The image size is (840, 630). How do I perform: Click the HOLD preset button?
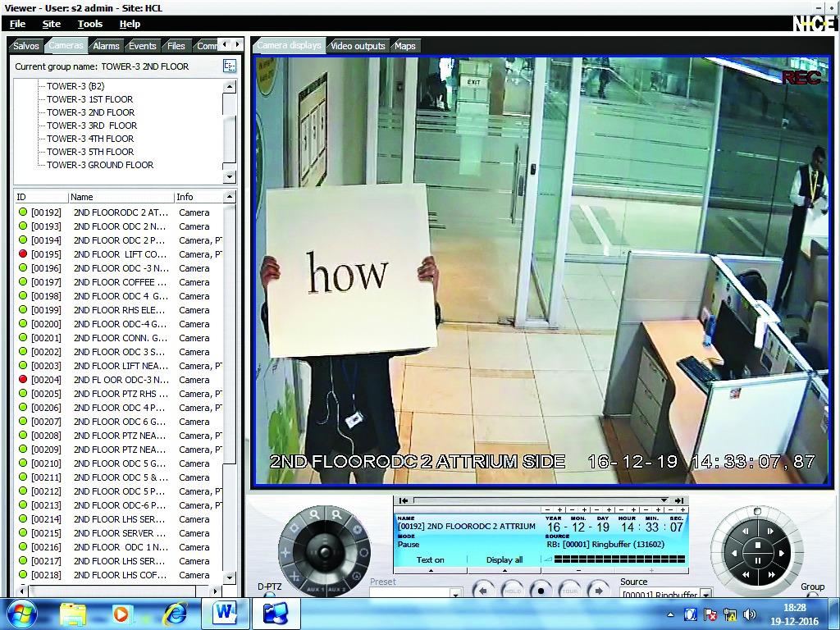tap(513, 591)
